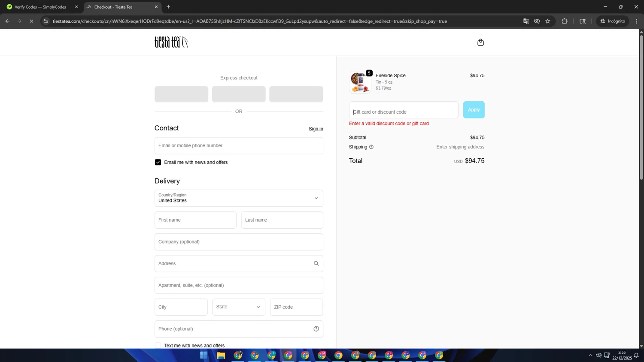The width and height of the screenshot is (644, 362).
Task: Click the taskbar clock showing 2:55
Action: point(622,355)
